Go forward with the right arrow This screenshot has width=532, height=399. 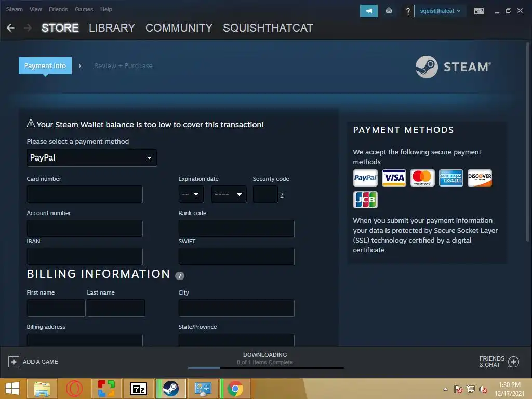pyautogui.click(x=28, y=28)
